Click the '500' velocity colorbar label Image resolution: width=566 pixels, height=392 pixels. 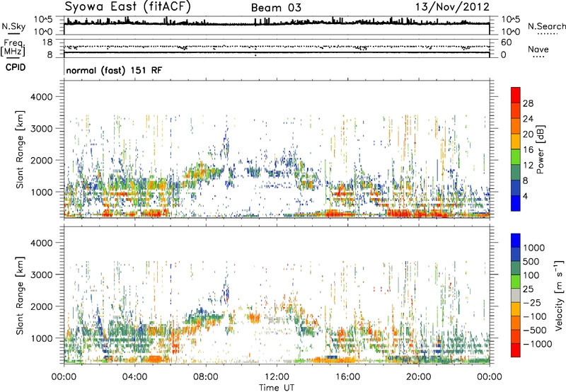[533, 262]
